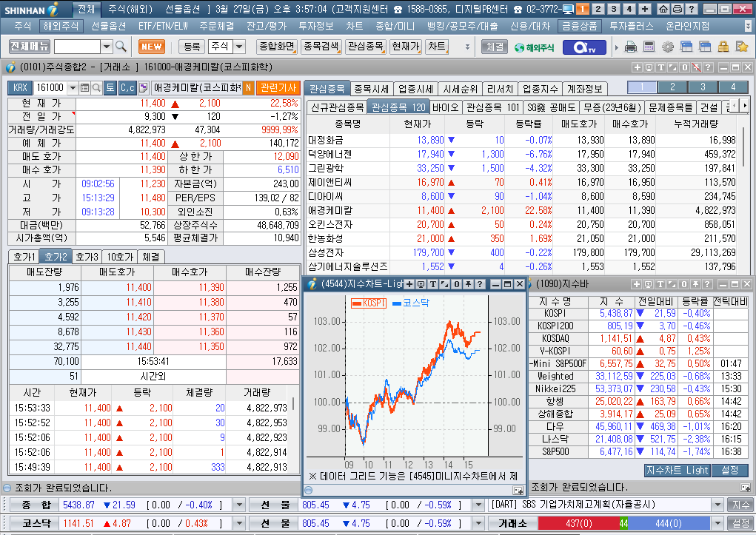Click the pin icon in 주식종합2 title bar

pyautogui.click(x=696, y=67)
